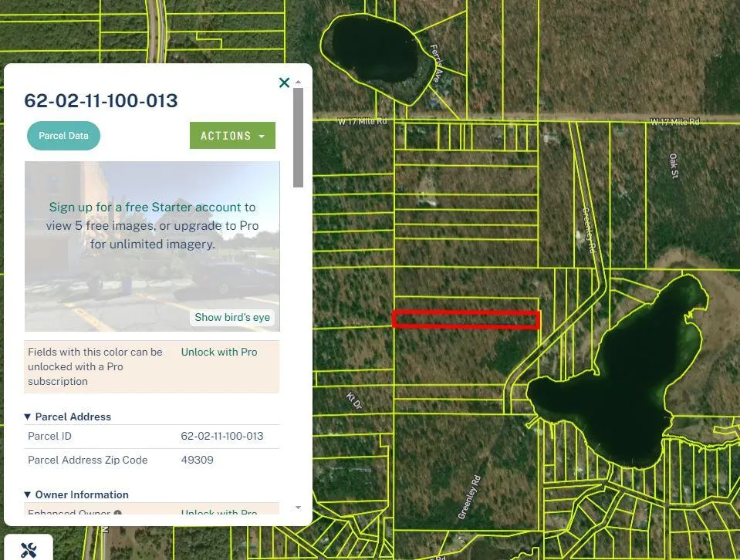Click the KL Dr road label

click(x=353, y=400)
